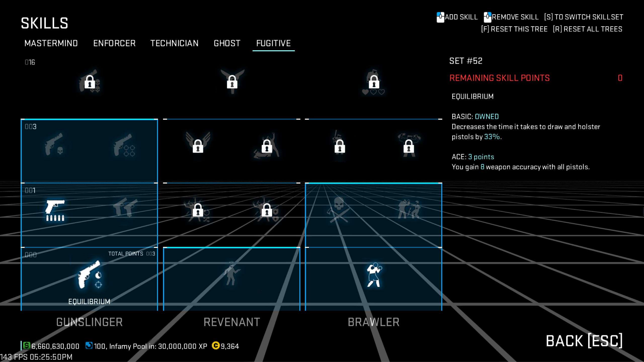This screenshot has height=362, width=644.
Task: Open the Enforcer skill tab
Action: click(x=114, y=43)
